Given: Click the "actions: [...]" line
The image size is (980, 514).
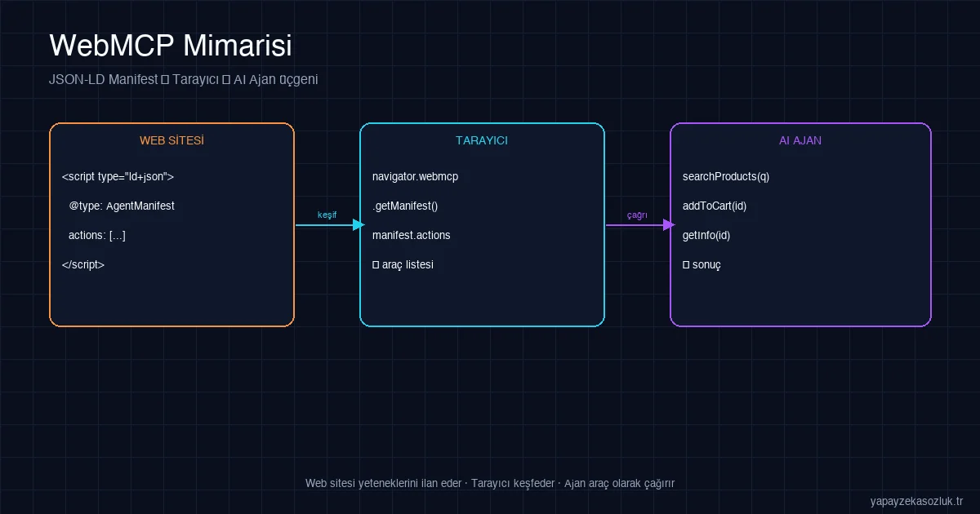Looking at the screenshot, I should (97, 235).
